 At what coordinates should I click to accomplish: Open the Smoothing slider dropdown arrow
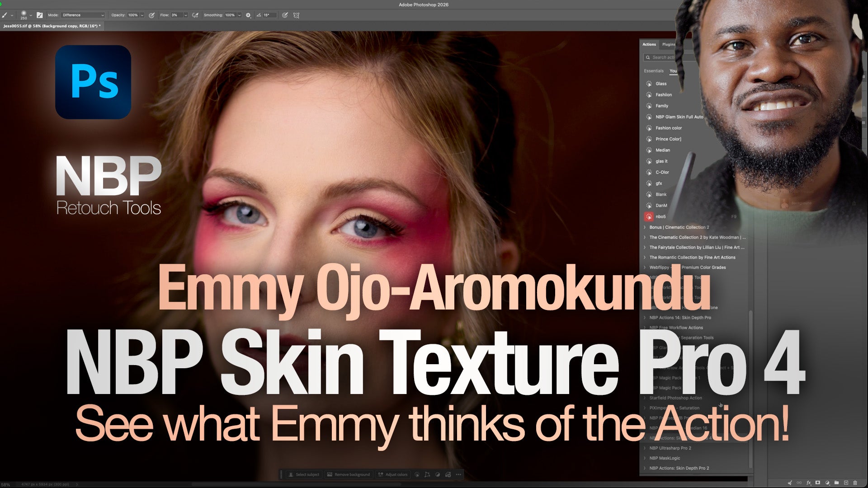(240, 15)
